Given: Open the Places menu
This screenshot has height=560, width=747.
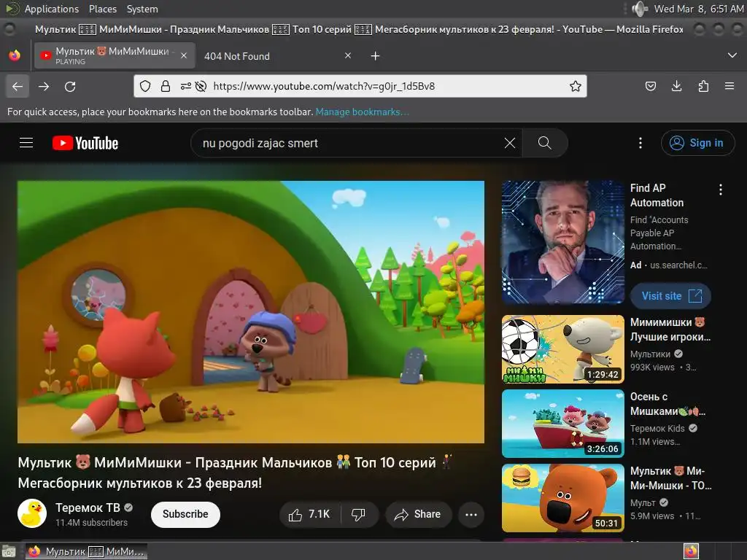Looking at the screenshot, I should tap(102, 9).
